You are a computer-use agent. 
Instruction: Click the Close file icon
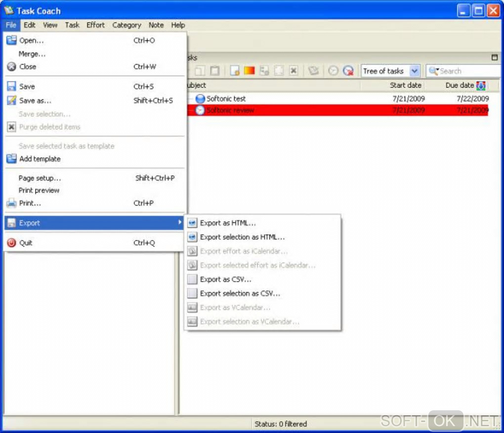click(x=11, y=67)
